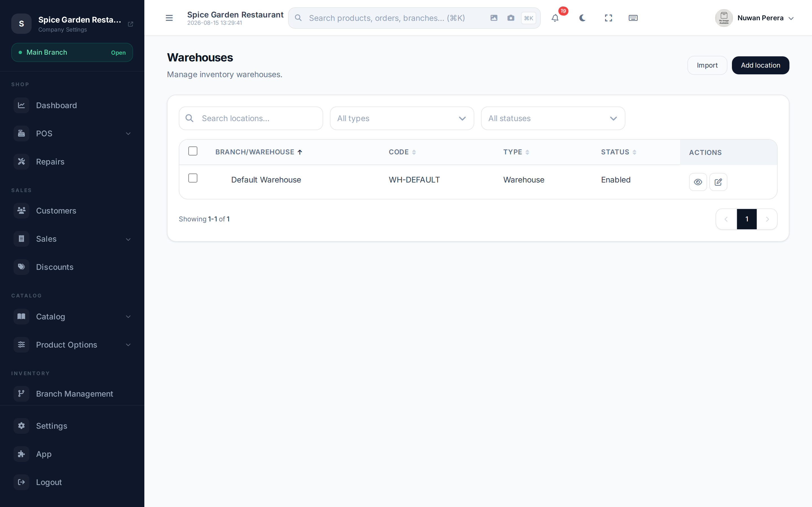Viewport: 812px width, 507px height.
Task: Expand the POS sidebar menu
Action: click(72, 134)
